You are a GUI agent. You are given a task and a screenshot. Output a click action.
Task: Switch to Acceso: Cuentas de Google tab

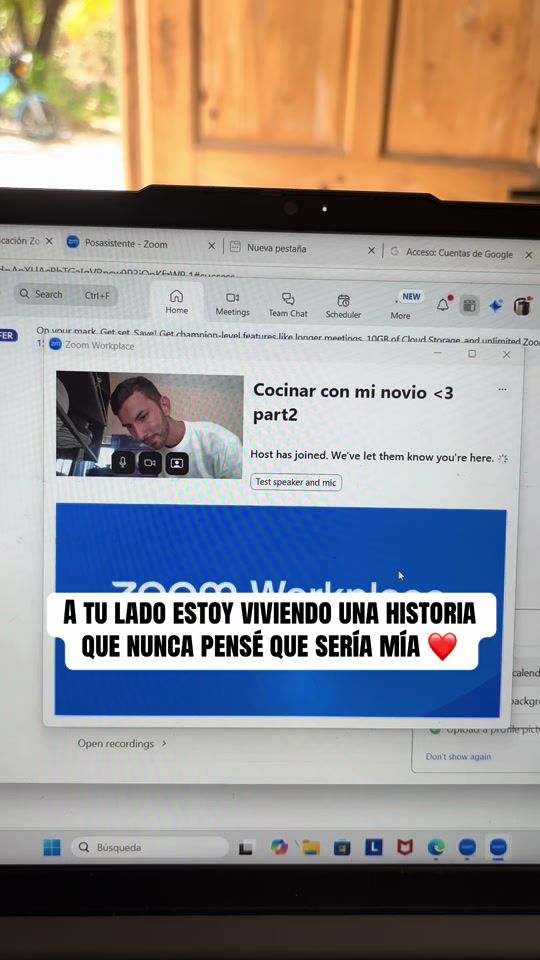(459, 253)
